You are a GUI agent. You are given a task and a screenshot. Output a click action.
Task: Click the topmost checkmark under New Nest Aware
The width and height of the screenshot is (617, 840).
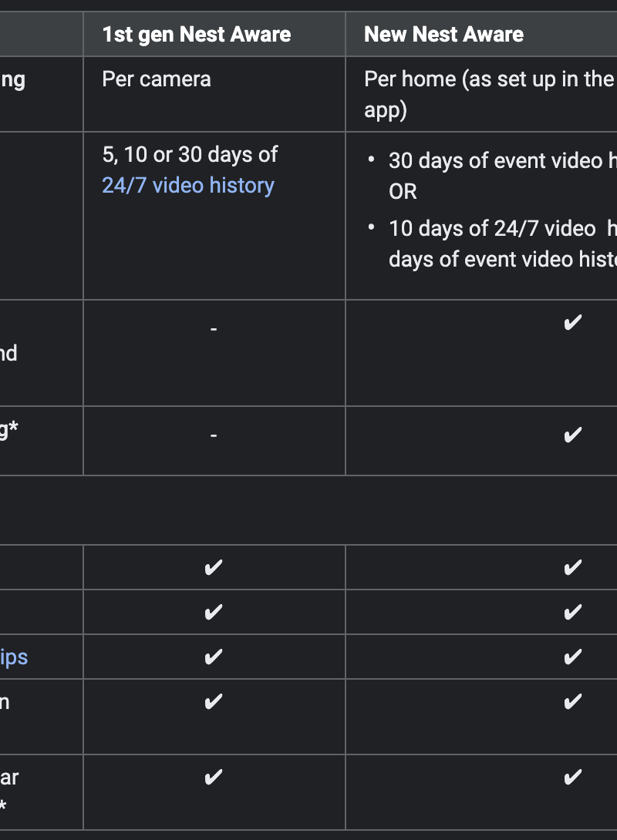[x=572, y=322]
